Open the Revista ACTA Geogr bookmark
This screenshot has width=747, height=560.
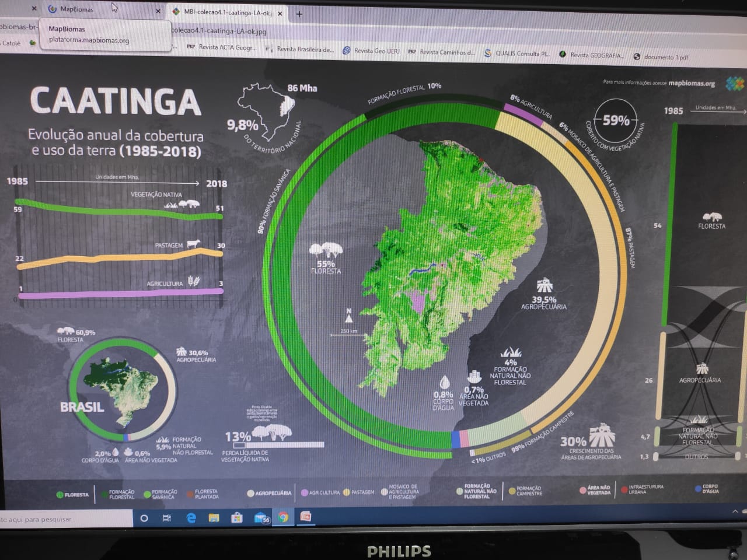tap(222, 48)
